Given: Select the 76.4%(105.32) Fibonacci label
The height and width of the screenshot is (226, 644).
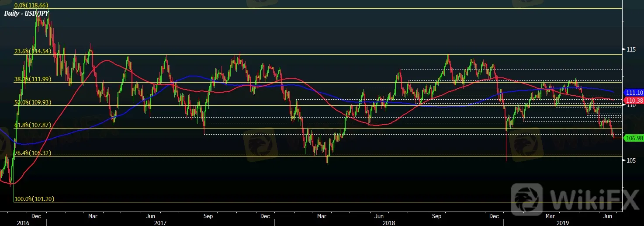Looking at the screenshot, I should coord(33,153).
